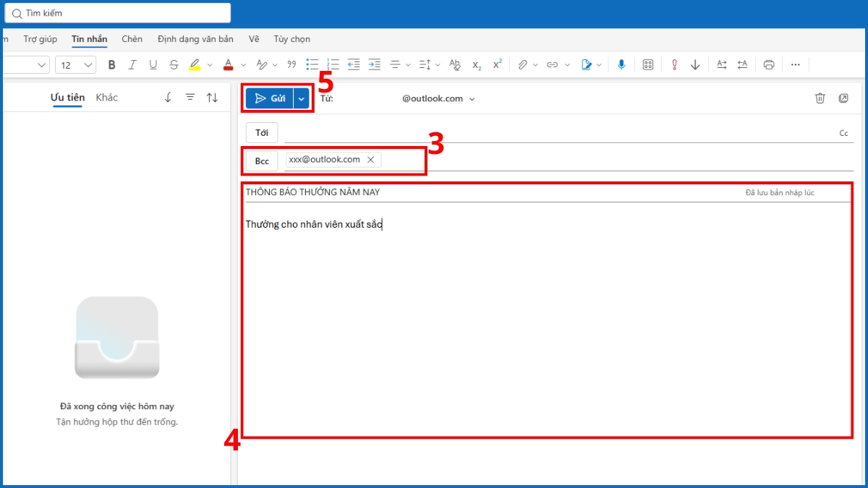The width and height of the screenshot is (868, 488).
Task: Click the Bcc button
Action: pos(262,160)
